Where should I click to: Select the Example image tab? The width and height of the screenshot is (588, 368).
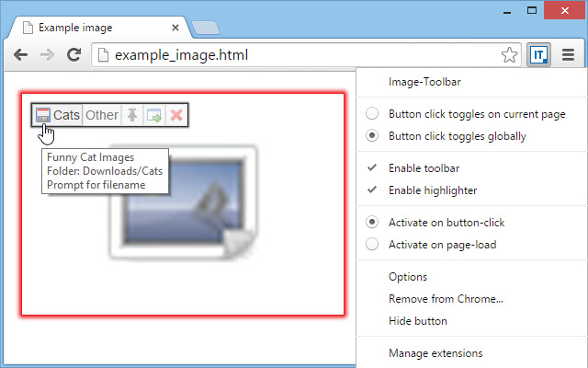pyautogui.click(x=100, y=28)
